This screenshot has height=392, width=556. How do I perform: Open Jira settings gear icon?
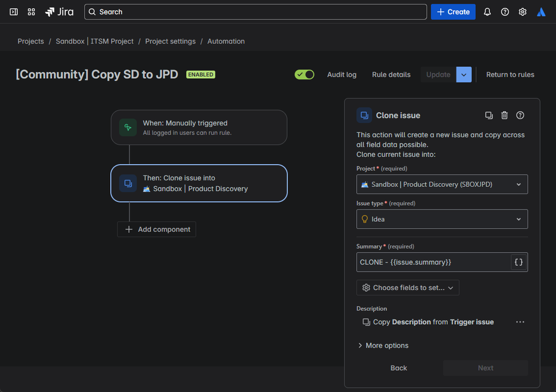click(x=523, y=12)
